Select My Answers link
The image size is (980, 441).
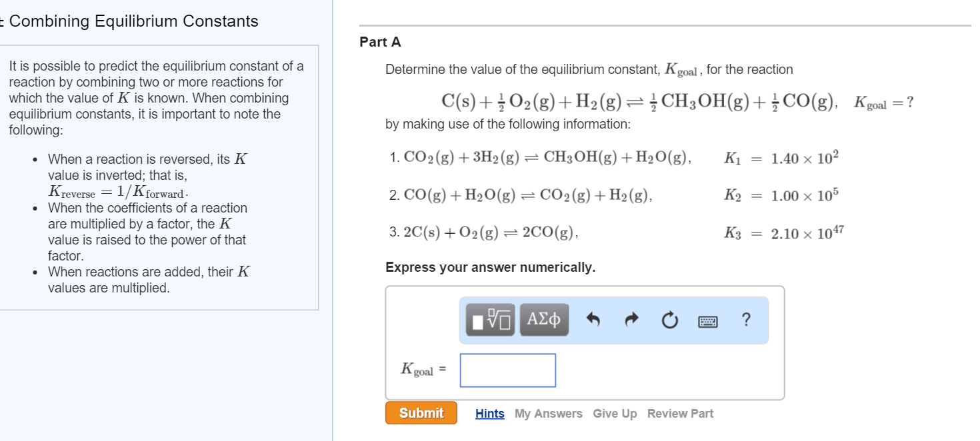tap(549, 414)
